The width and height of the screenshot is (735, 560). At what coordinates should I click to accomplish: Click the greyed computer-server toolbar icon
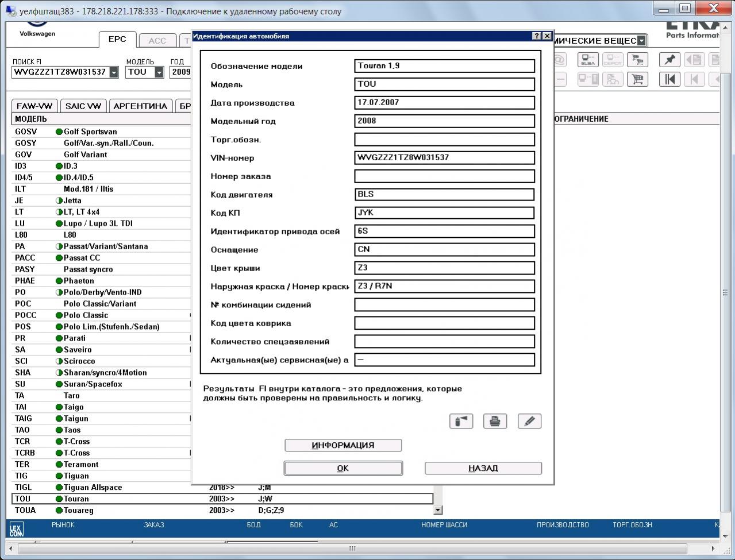(x=588, y=79)
